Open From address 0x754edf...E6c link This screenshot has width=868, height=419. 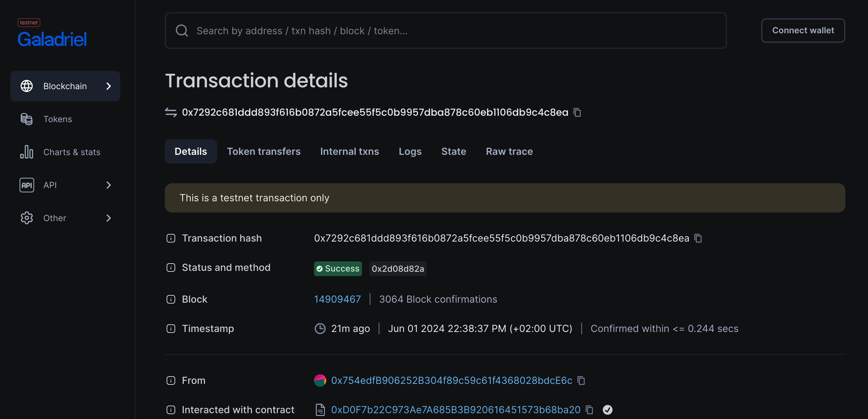point(451,381)
